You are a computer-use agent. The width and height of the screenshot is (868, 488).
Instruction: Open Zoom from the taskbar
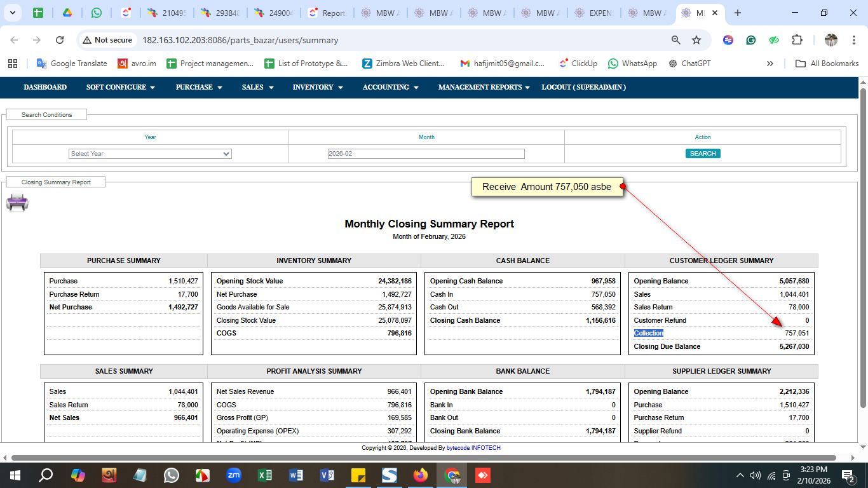click(234, 475)
